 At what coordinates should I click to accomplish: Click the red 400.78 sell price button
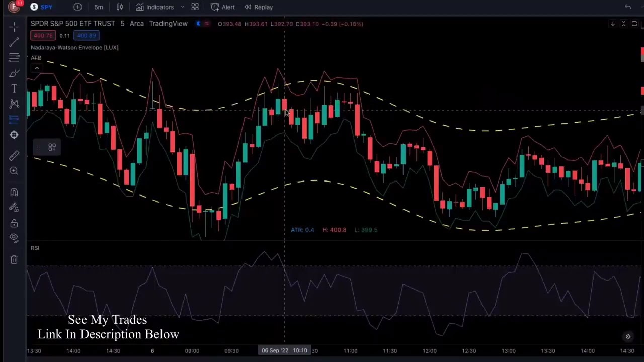point(43,36)
